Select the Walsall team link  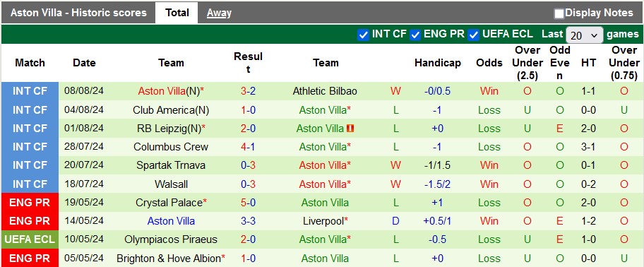[172, 184]
